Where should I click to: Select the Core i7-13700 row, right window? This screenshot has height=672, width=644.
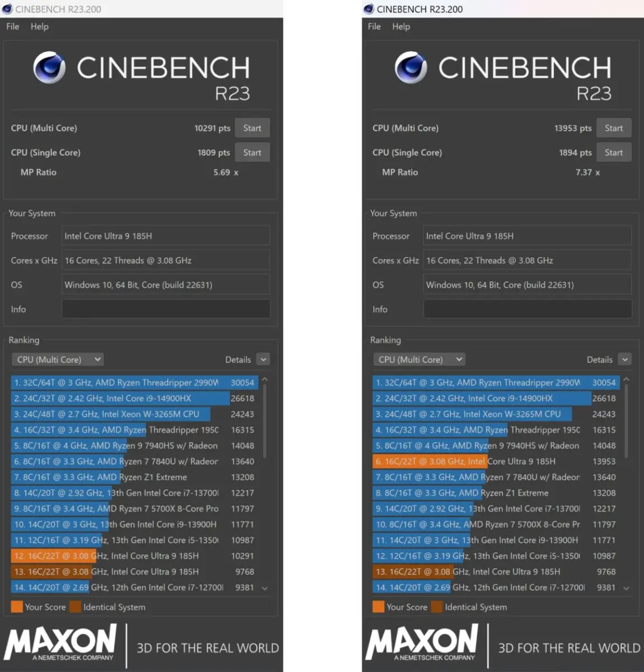[x=496, y=508]
